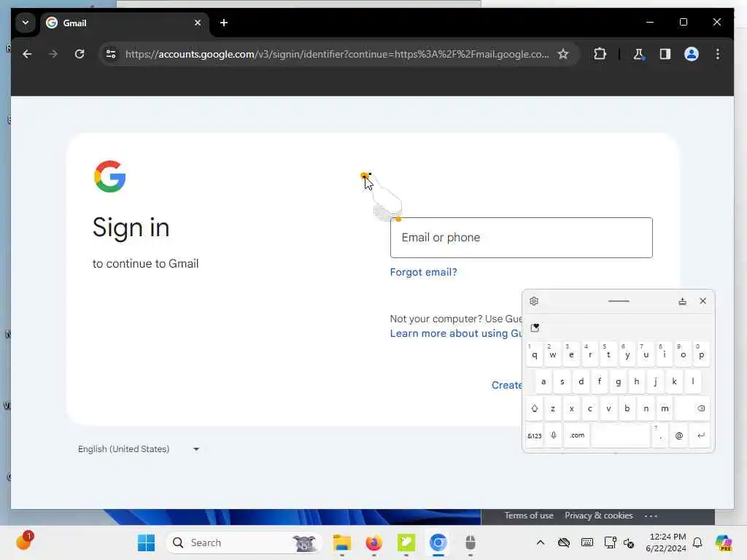Open the muted volume tray icon

coord(629,542)
